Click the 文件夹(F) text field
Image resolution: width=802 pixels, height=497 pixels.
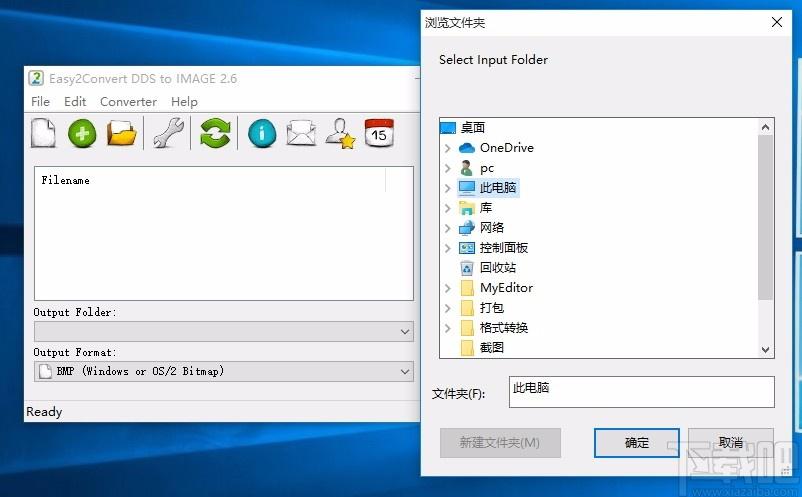tap(641, 392)
